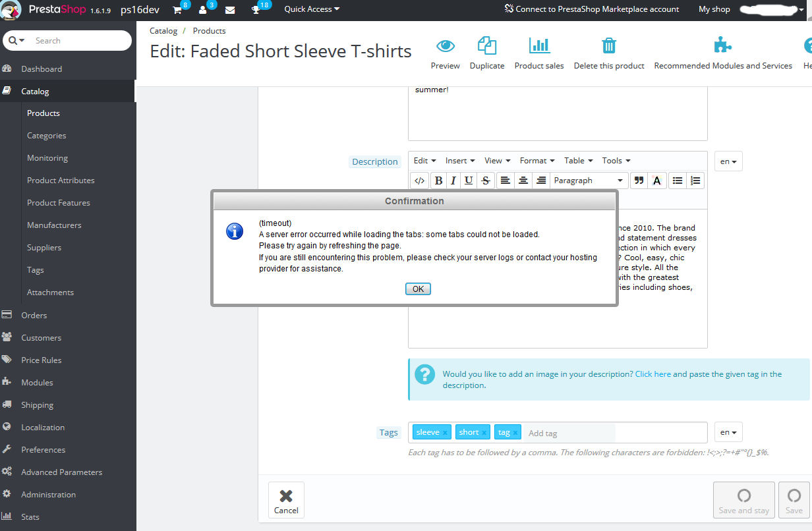This screenshot has width=812, height=531.
Task: Open the editor View menu
Action: (497, 160)
